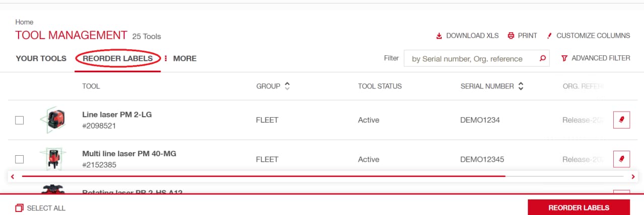Check the box for Multi line laser PM 40-MG

click(19, 159)
